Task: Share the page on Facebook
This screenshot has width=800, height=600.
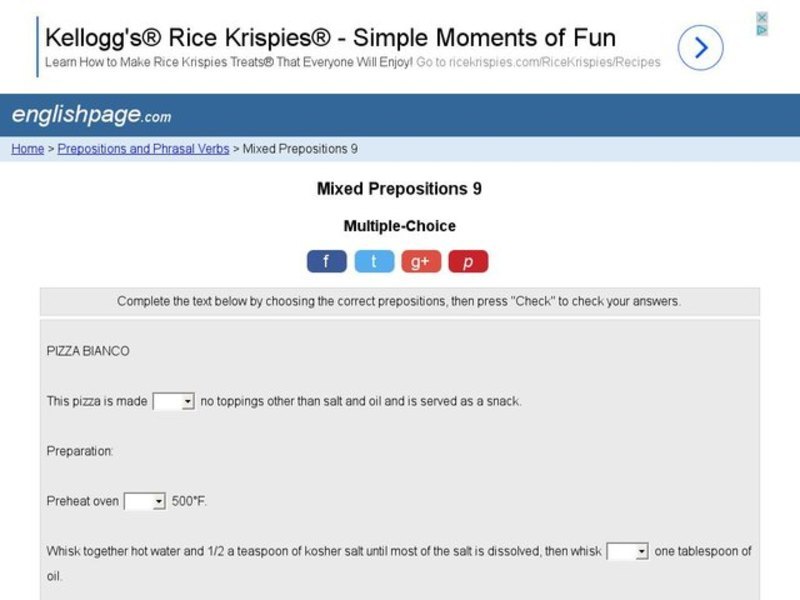Action: (326, 262)
